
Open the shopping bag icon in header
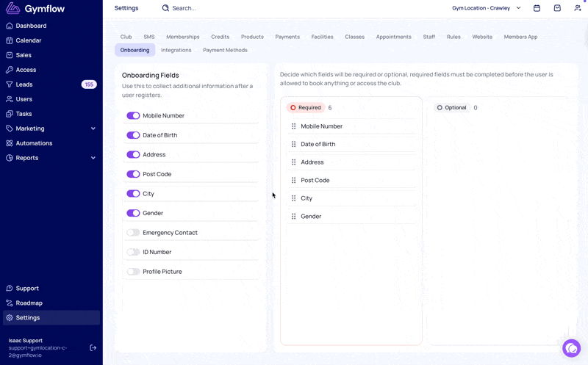click(557, 8)
